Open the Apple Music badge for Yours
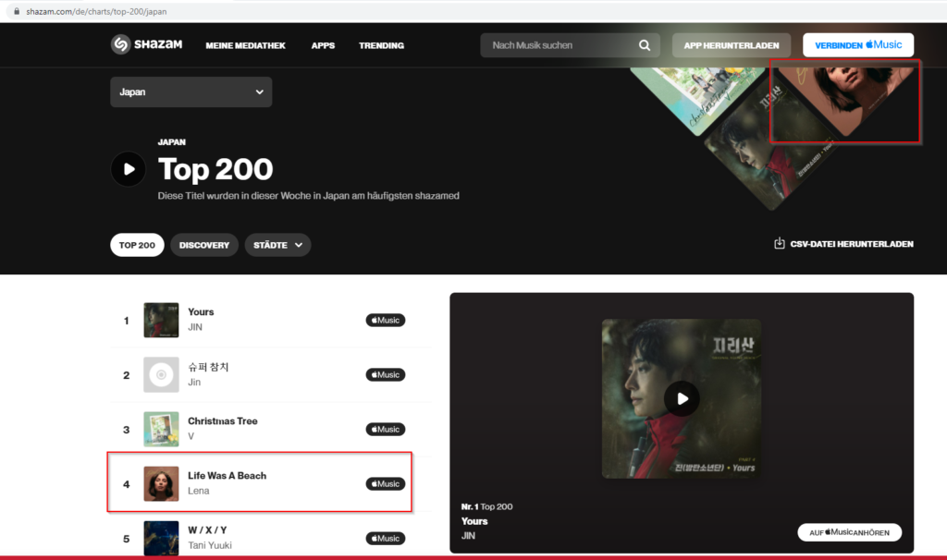Image resolution: width=947 pixels, height=560 pixels. coord(386,320)
